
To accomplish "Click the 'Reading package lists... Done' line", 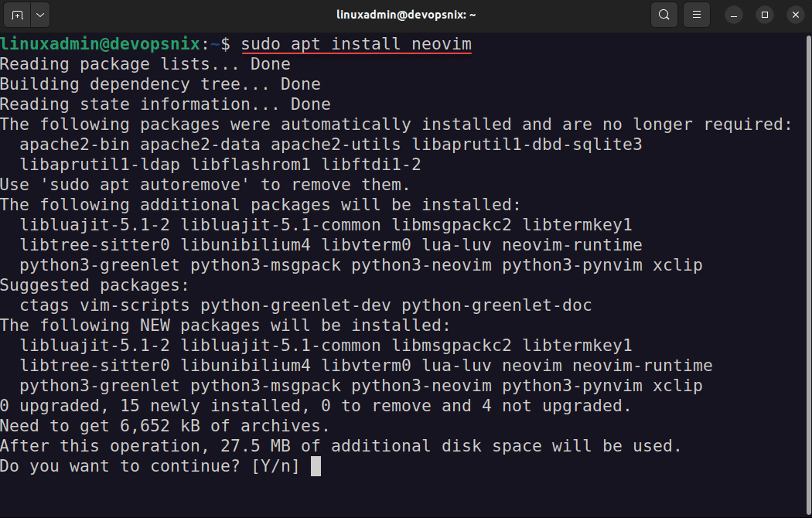I will [145, 64].
